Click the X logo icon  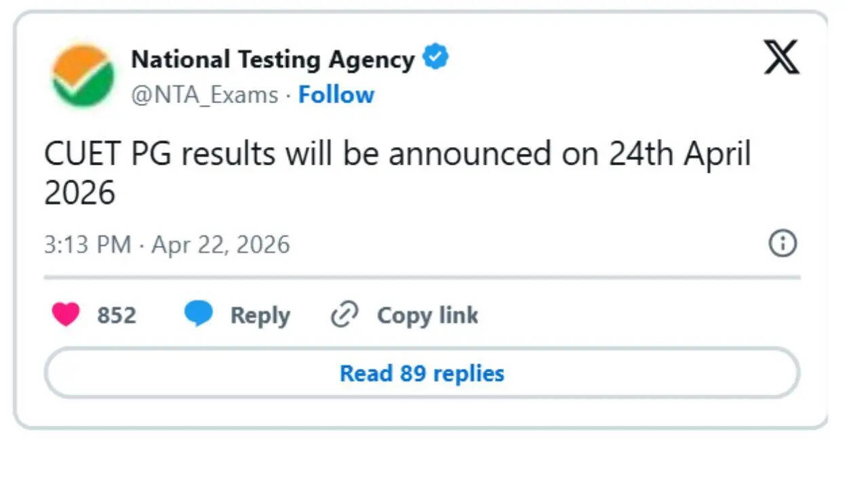[x=781, y=58]
